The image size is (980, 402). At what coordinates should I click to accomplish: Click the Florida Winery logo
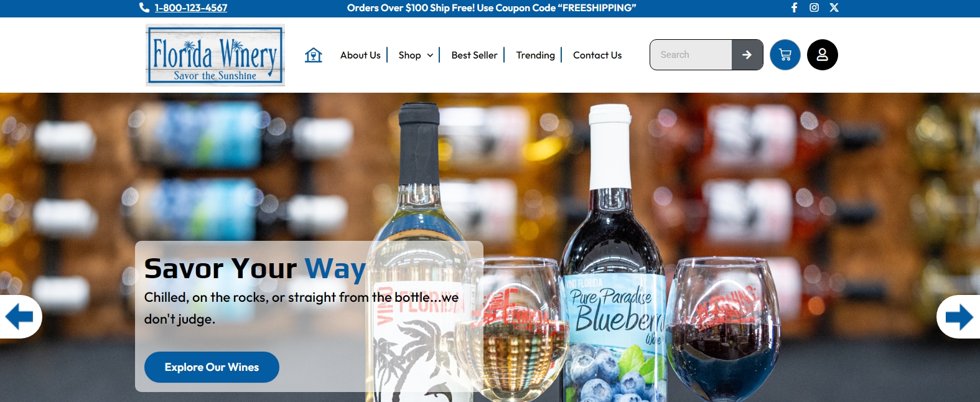[x=215, y=55]
